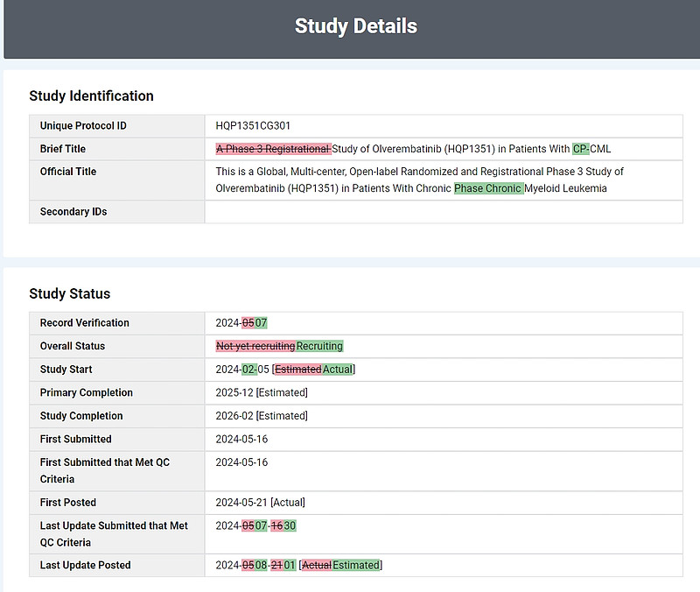The image size is (700, 592).
Task: Click the added 'Recruiting' status text
Action: [x=319, y=346]
